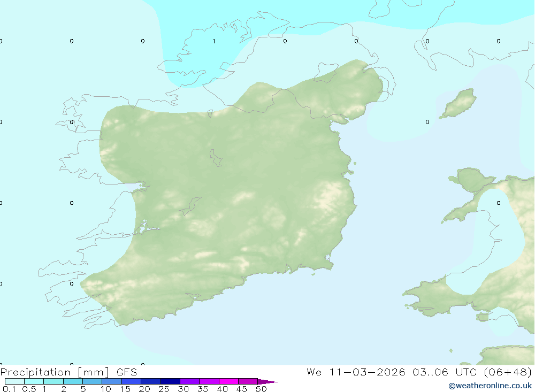
Task: Click the blue swatch between 15 and 20
Action: (x=132, y=381)
